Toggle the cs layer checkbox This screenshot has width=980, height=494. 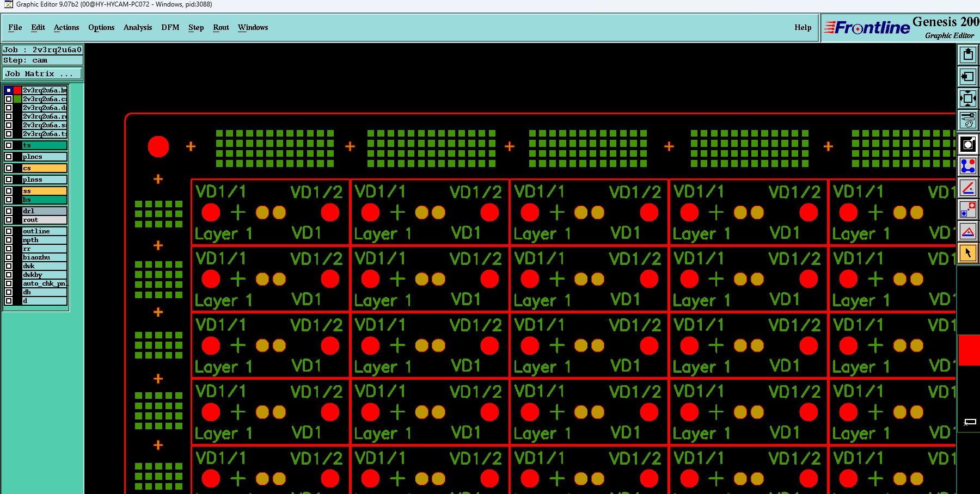click(x=9, y=168)
